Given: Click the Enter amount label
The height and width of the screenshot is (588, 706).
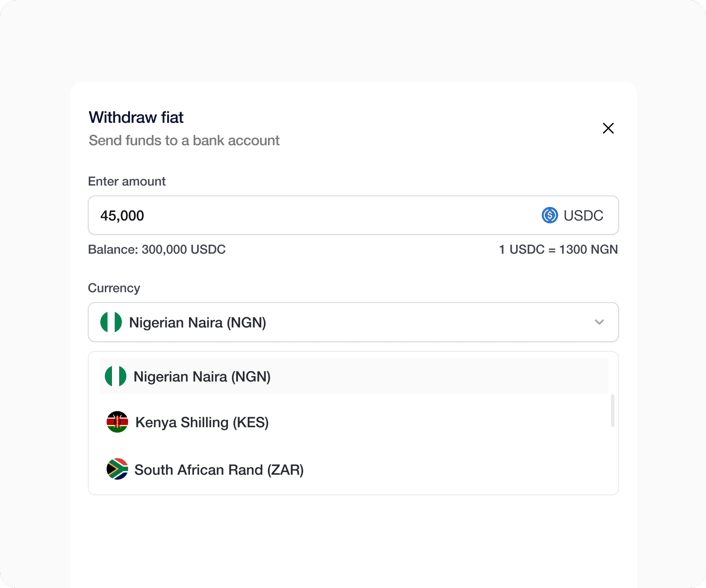Looking at the screenshot, I should [127, 181].
